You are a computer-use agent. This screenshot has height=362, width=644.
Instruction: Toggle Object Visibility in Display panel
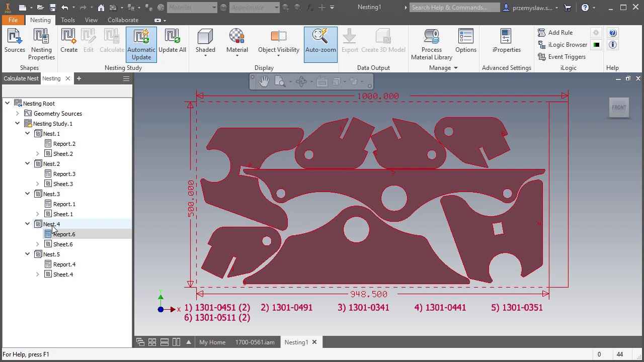tap(278, 41)
